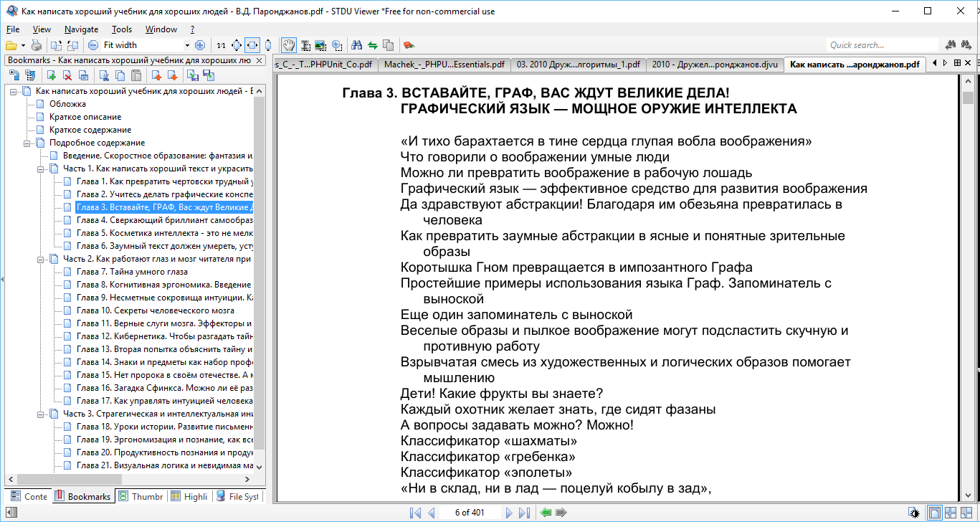Switch to the Thumbnails sidebar tab

point(142,496)
